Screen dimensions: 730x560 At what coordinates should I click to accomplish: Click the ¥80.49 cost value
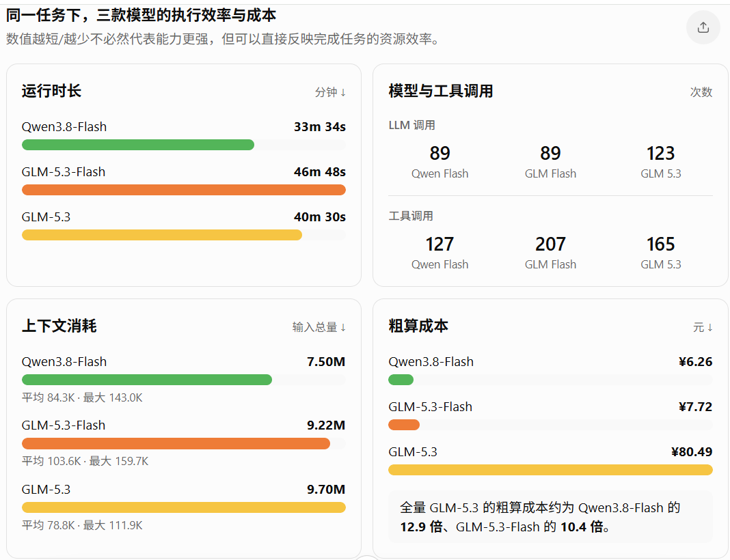692,451
